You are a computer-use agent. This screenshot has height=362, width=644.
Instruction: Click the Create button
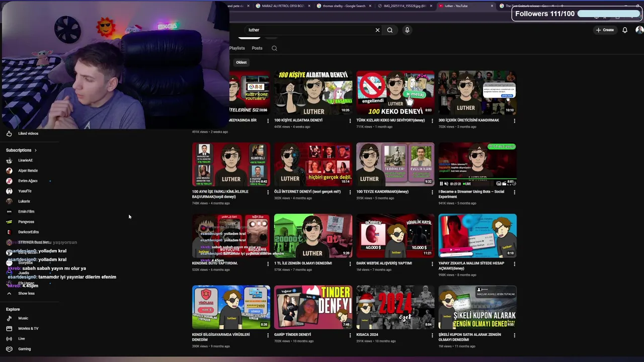click(605, 30)
